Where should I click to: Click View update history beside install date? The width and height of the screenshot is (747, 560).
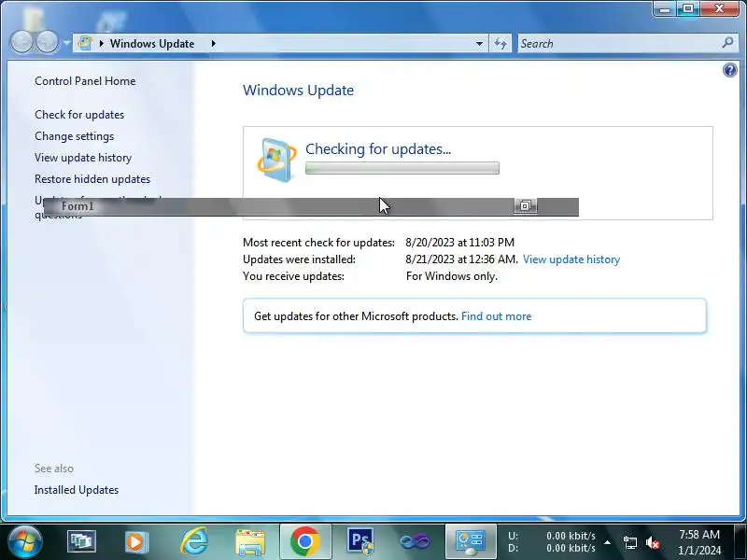tap(571, 259)
